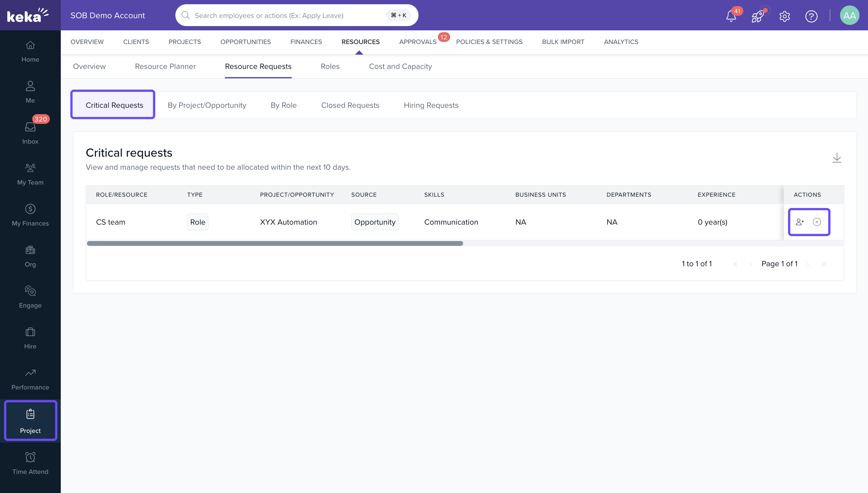Click the XYX Automation project cell

click(288, 222)
